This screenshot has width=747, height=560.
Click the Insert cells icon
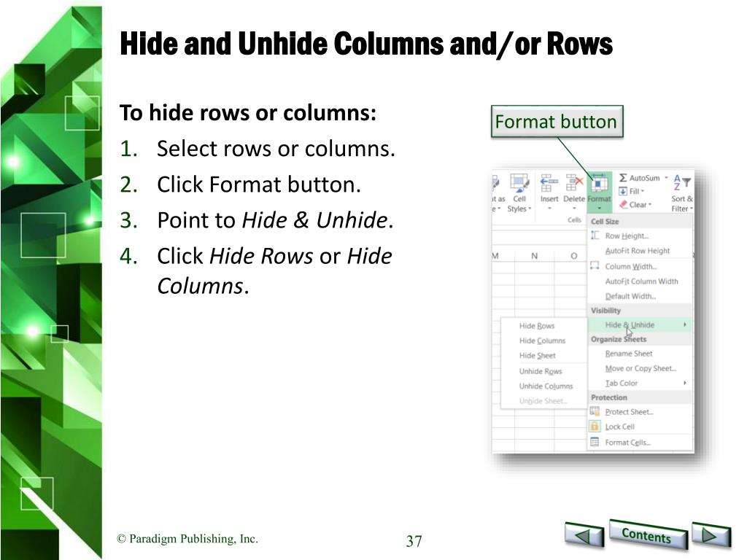549,182
